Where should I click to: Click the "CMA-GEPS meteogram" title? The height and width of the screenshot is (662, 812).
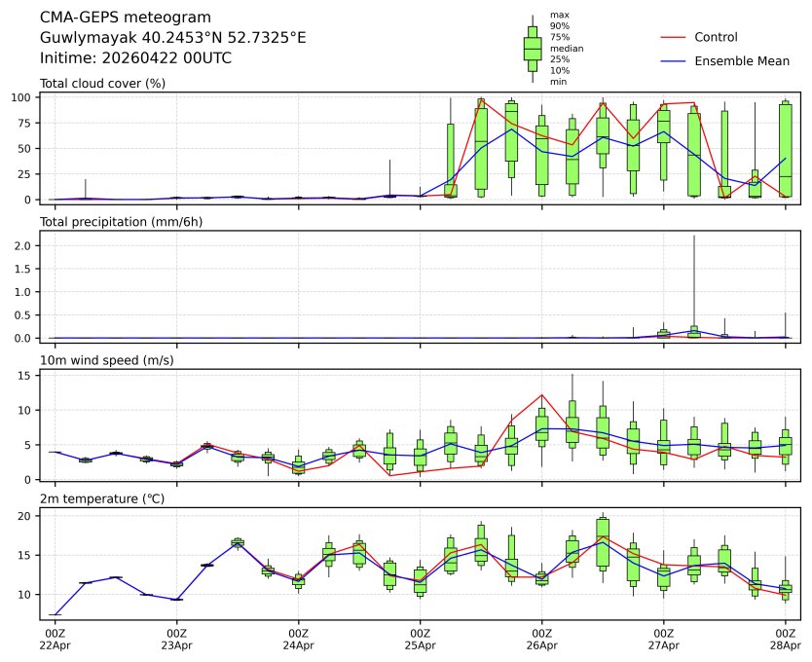coord(121,18)
